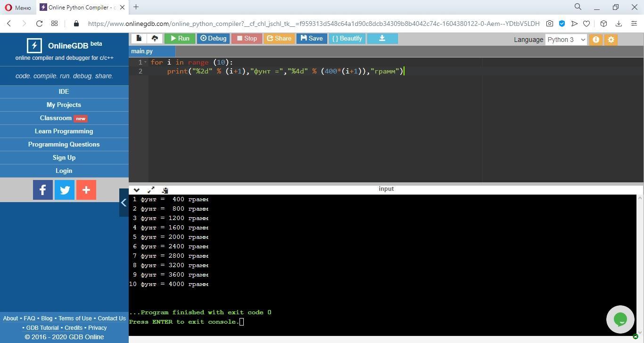Close the Online Python Compiler tab
This screenshot has width=644, height=343.
point(123,8)
